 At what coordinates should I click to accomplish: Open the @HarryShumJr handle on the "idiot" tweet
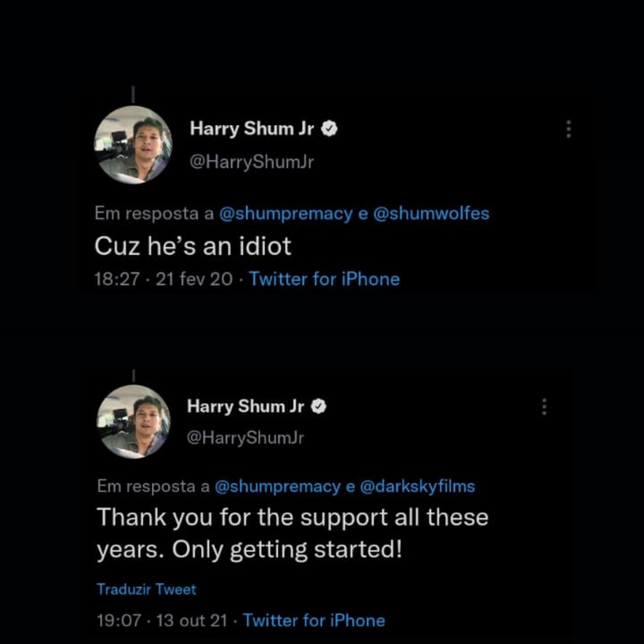(x=252, y=162)
